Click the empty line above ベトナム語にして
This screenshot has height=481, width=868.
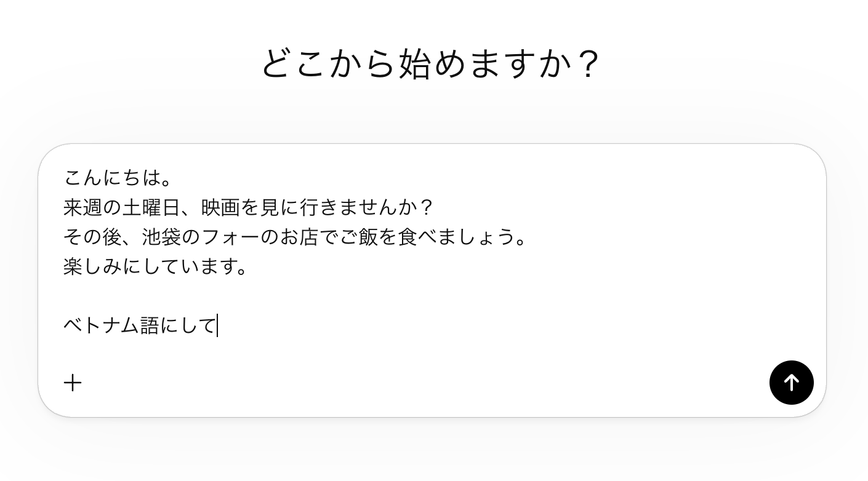coord(246,296)
